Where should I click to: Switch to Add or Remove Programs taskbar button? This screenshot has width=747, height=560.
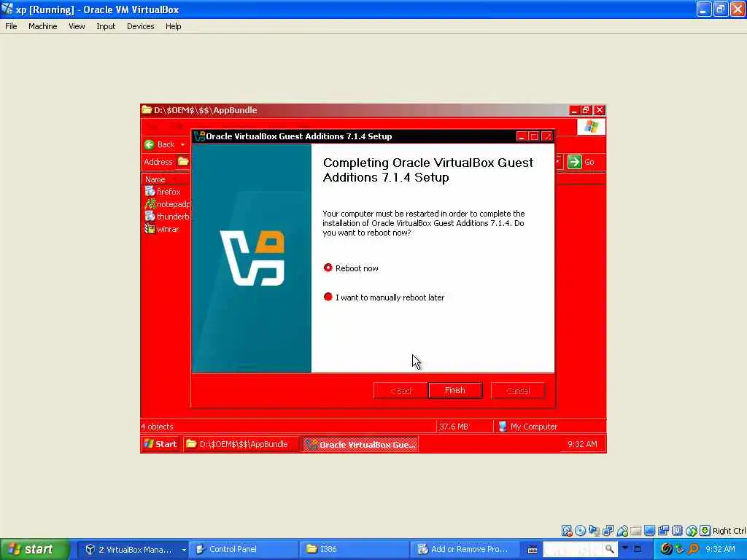[x=465, y=550]
